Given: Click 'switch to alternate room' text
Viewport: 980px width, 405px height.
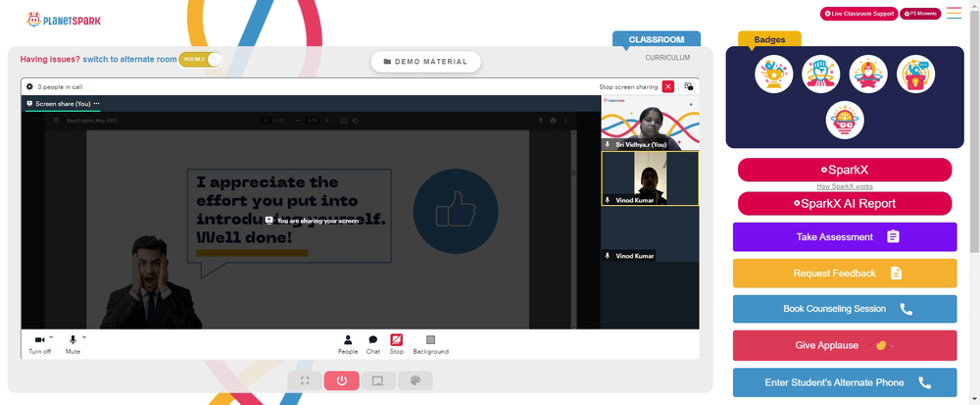Looking at the screenshot, I should [129, 60].
